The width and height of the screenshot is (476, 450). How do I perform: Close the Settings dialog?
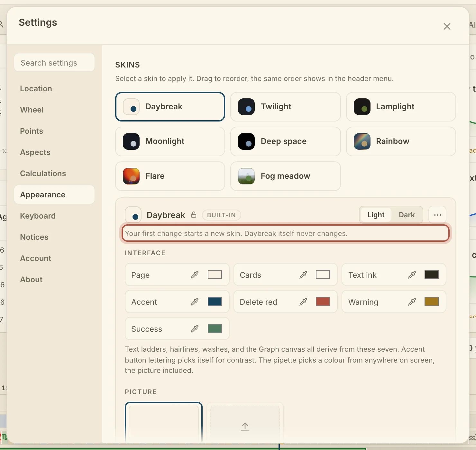point(447,26)
